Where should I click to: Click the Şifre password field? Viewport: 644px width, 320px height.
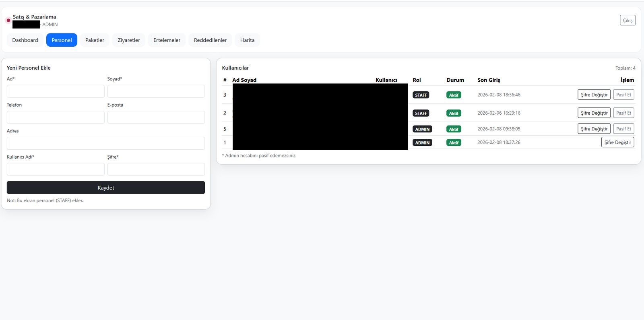(156, 169)
